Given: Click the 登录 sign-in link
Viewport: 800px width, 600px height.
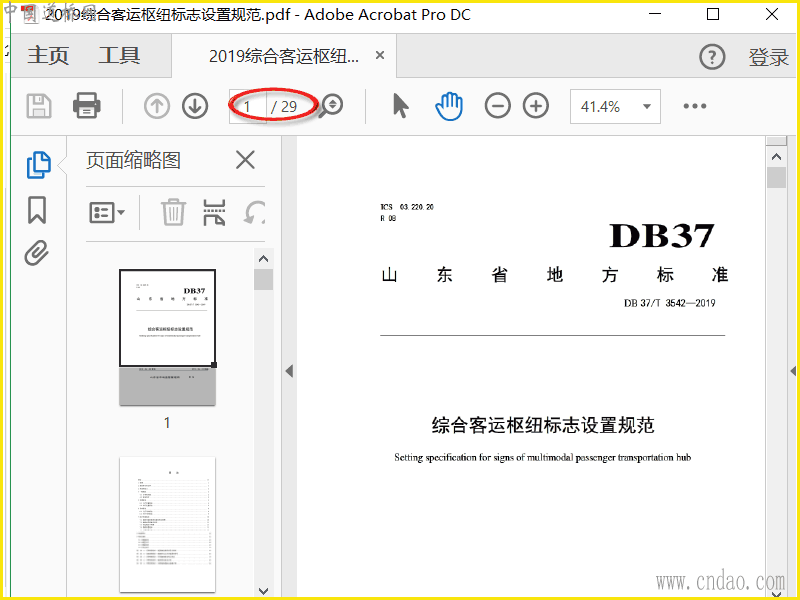Looking at the screenshot, I should (768, 57).
